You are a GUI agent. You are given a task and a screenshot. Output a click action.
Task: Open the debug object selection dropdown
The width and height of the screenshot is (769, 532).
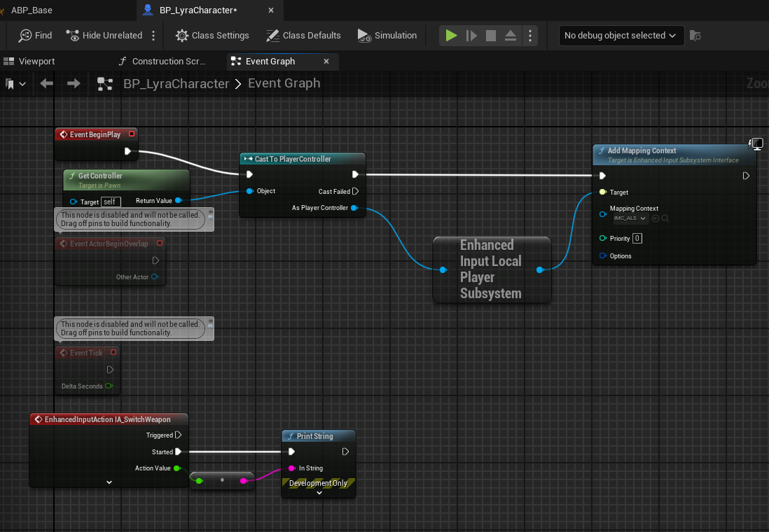[x=621, y=35]
